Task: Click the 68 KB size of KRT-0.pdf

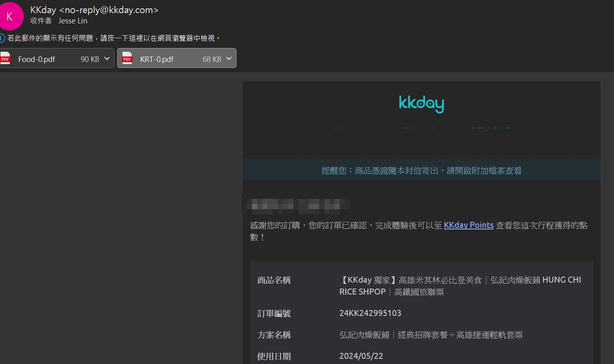Action: click(212, 59)
